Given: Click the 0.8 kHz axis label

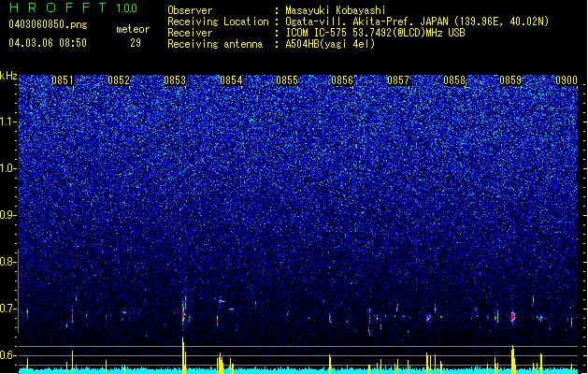Looking at the screenshot, I should [x=8, y=262].
